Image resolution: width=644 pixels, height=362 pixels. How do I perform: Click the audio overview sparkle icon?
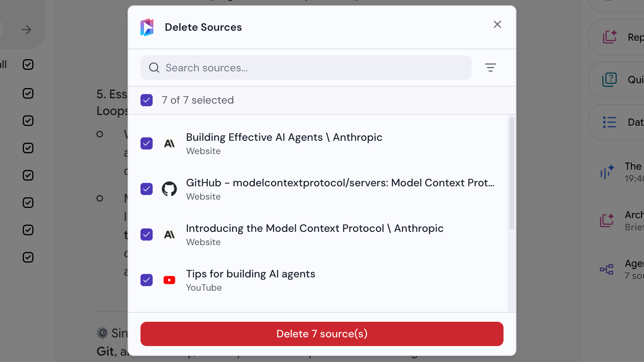(607, 172)
